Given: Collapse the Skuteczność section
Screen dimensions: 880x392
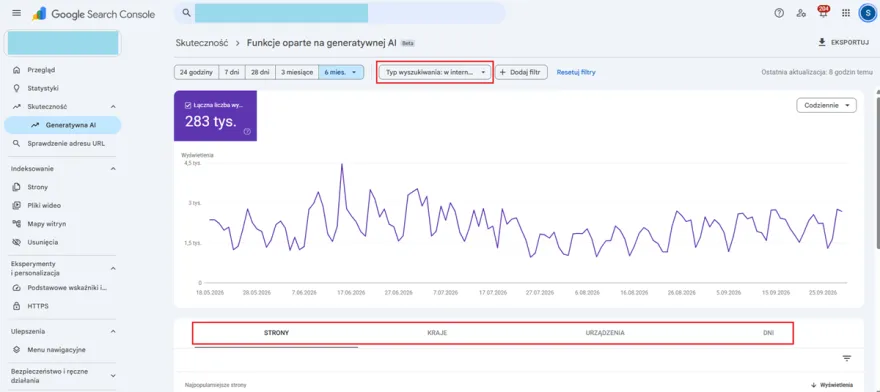Looking at the screenshot, I should (113, 107).
